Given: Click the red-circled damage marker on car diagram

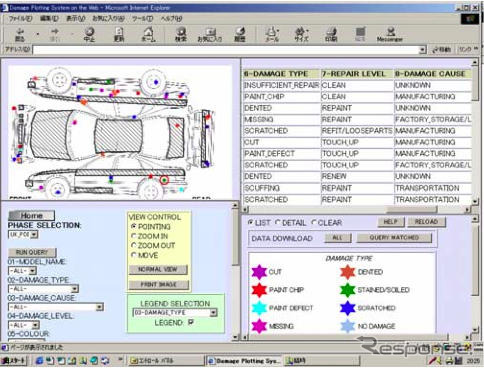Looking at the screenshot, I should click(164, 180).
